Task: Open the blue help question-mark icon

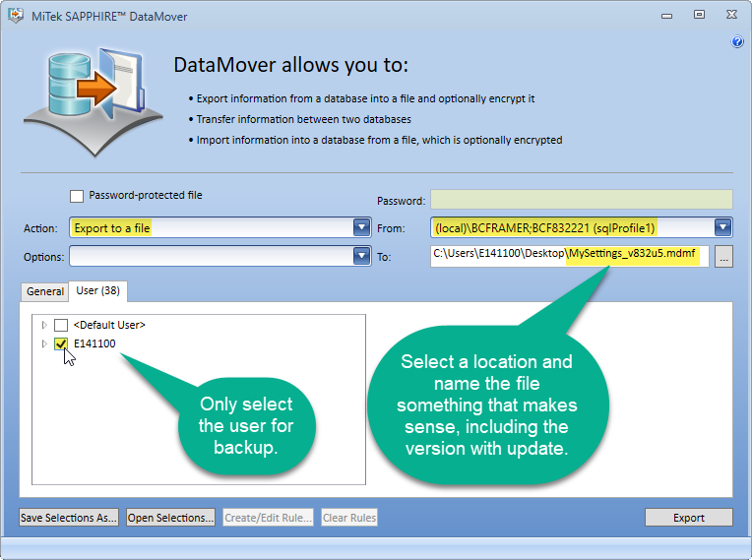Action: (x=736, y=41)
